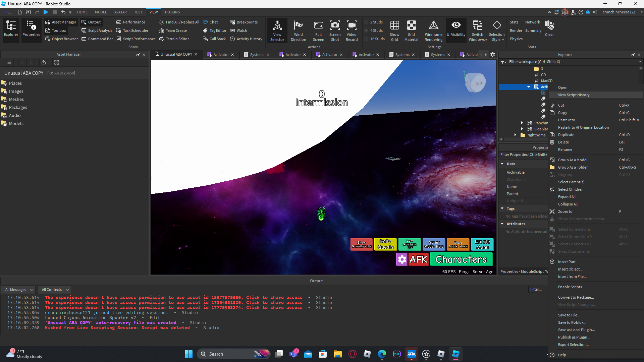Collapse the Data properties section
The width and height of the screenshot is (644, 362).
[x=502, y=164]
